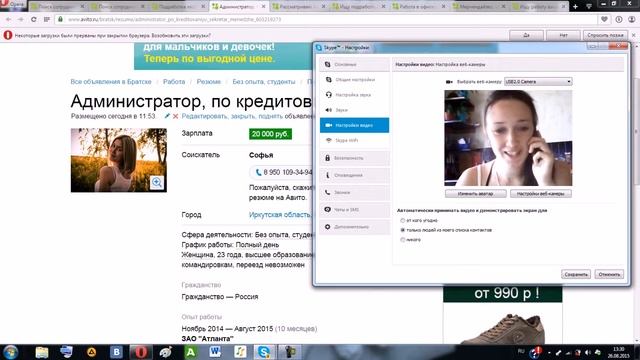Open the Opera browser taskbar icon
Image resolution: width=640 pixels, height=360 pixels.
pos(141,352)
